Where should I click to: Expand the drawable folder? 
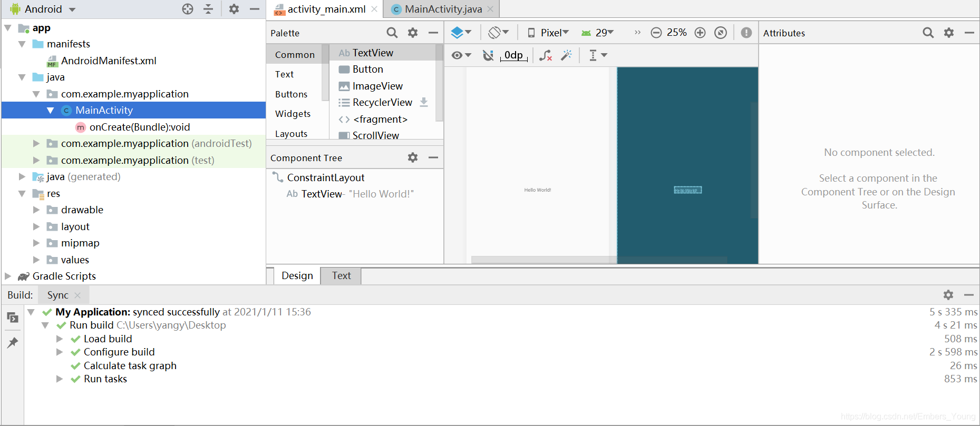pyautogui.click(x=36, y=210)
